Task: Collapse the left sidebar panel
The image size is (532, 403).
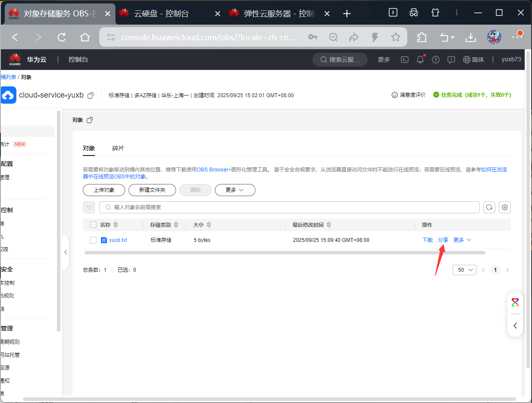Action: [66, 252]
